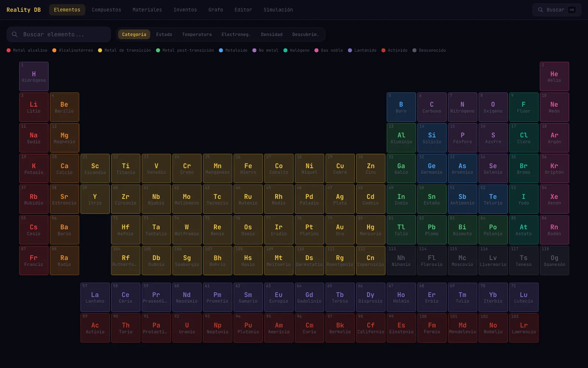The image size is (588, 368).
Task: Switch to the Editor tab
Action: click(243, 10)
